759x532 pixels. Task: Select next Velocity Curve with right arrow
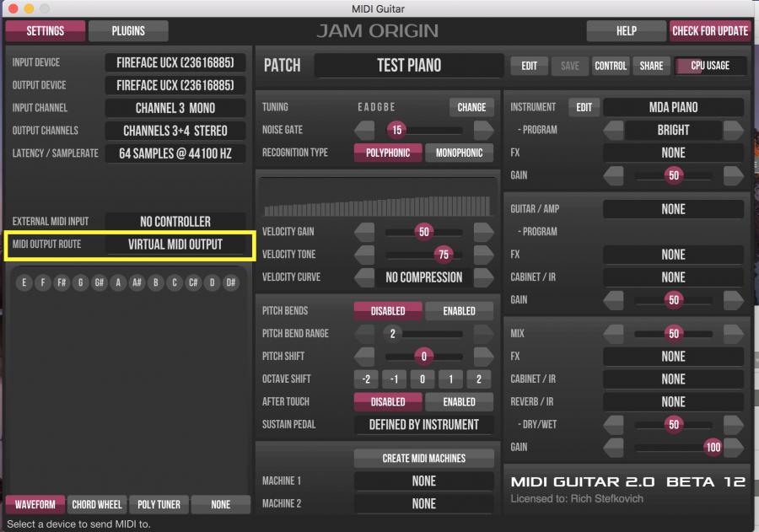point(483,277)
